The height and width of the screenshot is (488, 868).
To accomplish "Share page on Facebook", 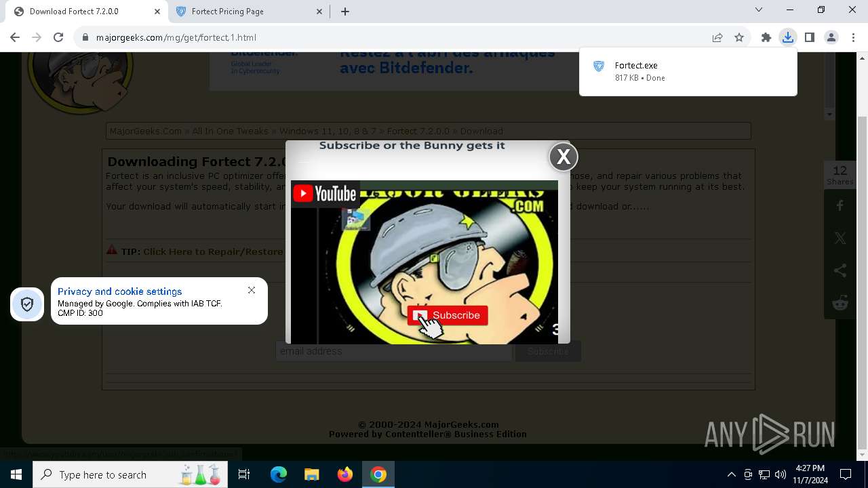I will [840, 205].
